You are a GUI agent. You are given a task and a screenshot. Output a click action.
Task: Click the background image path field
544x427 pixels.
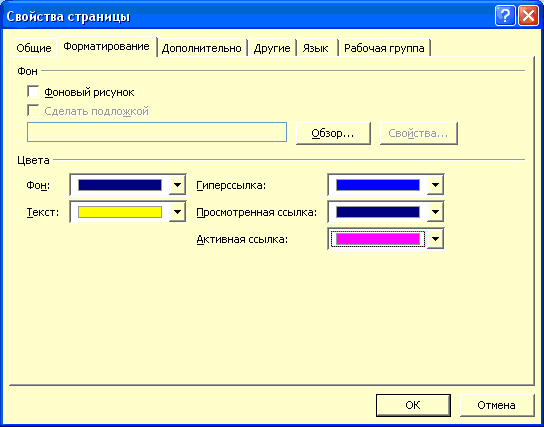pyautogui.click(x=157, y=132)
